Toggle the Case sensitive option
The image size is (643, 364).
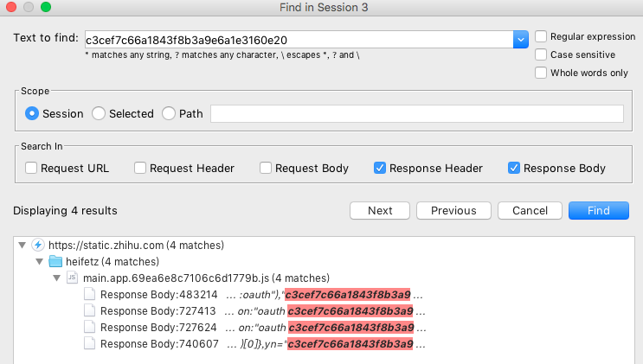tap(541, 54)
